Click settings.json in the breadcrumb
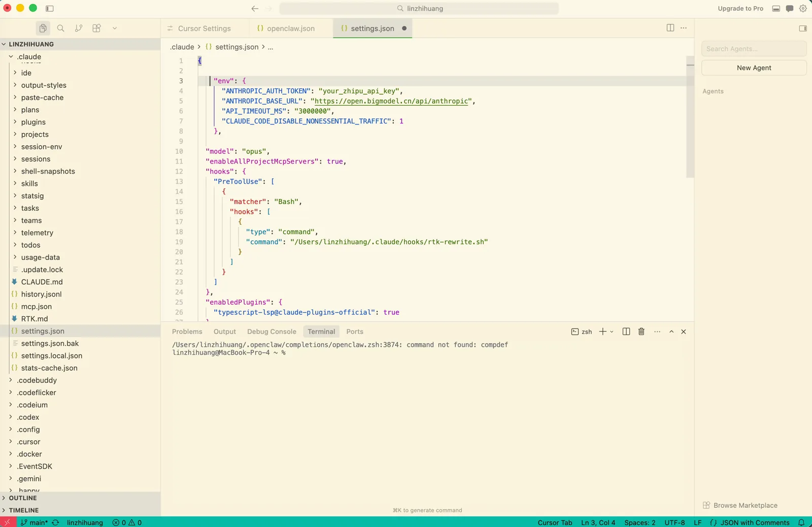812x527 pixels. pyautogui.click(x=237, y=47)
